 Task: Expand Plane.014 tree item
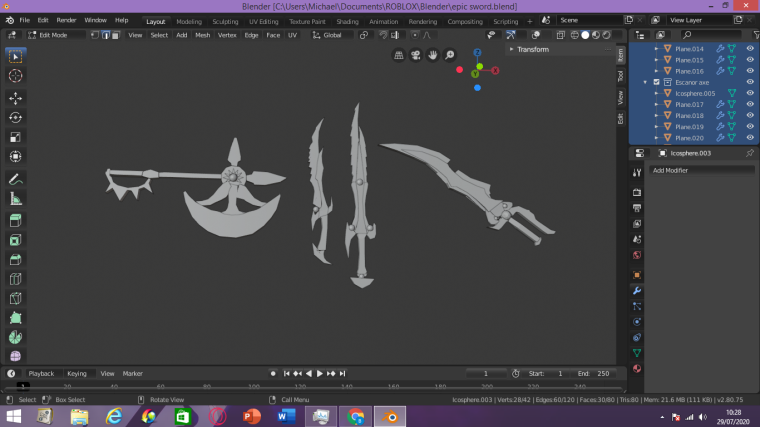point(656,48)
